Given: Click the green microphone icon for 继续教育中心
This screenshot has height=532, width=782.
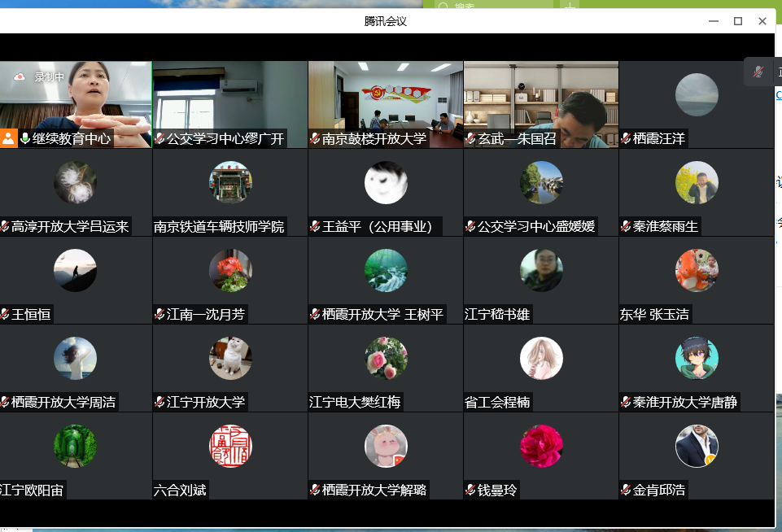Looking at the screenshot, I should tap(25, 138).
